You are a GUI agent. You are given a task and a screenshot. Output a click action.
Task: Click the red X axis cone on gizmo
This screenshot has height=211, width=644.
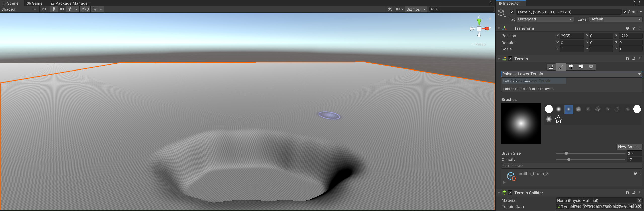[x=486, y=29]
